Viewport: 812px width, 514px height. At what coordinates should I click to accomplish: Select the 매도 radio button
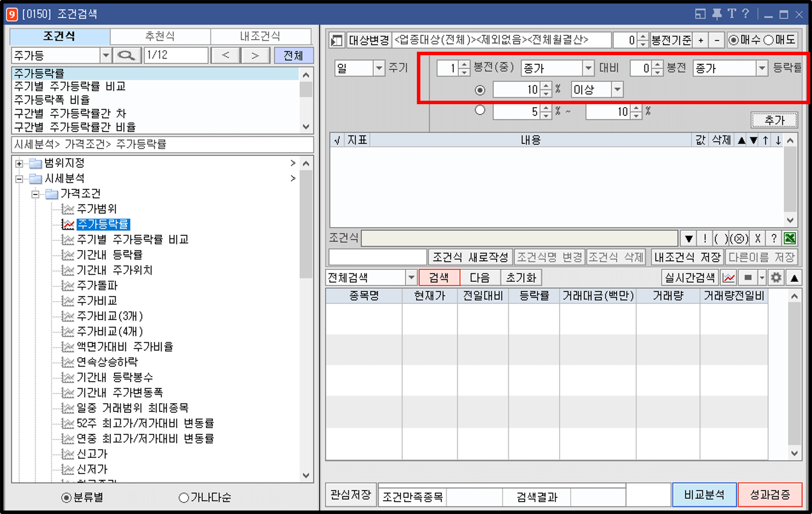769,39
